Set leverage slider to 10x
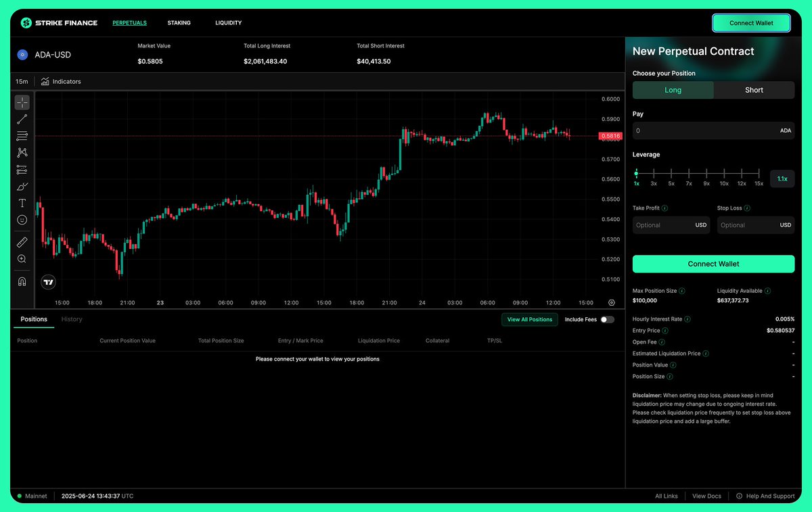The width and height of the screenshot is (812, 512). (724, 174)
